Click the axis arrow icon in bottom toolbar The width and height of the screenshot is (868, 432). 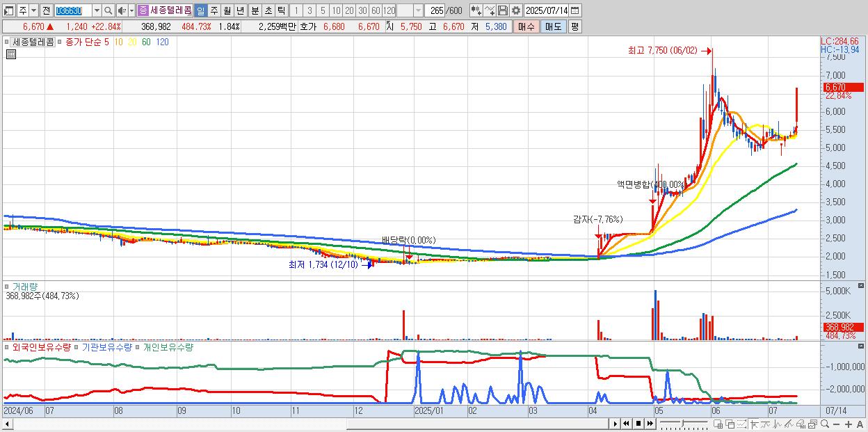click(754, 424)
